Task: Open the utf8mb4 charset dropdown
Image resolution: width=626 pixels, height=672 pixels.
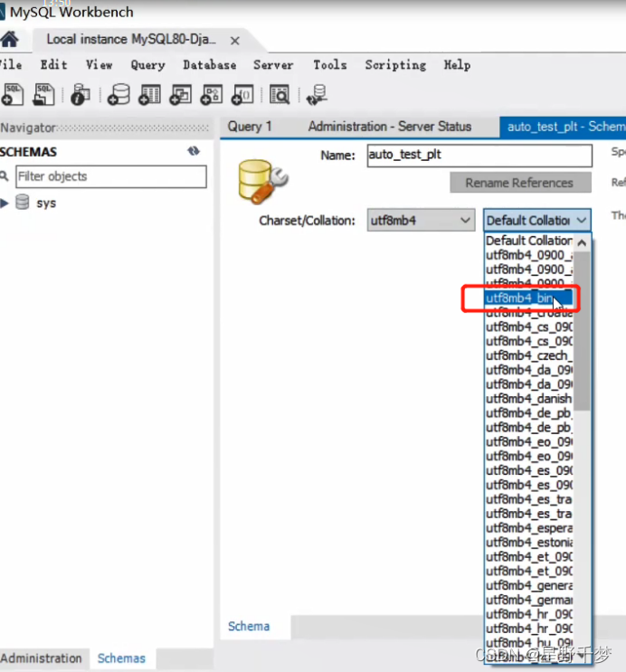Action: click(x=421, y=221)
